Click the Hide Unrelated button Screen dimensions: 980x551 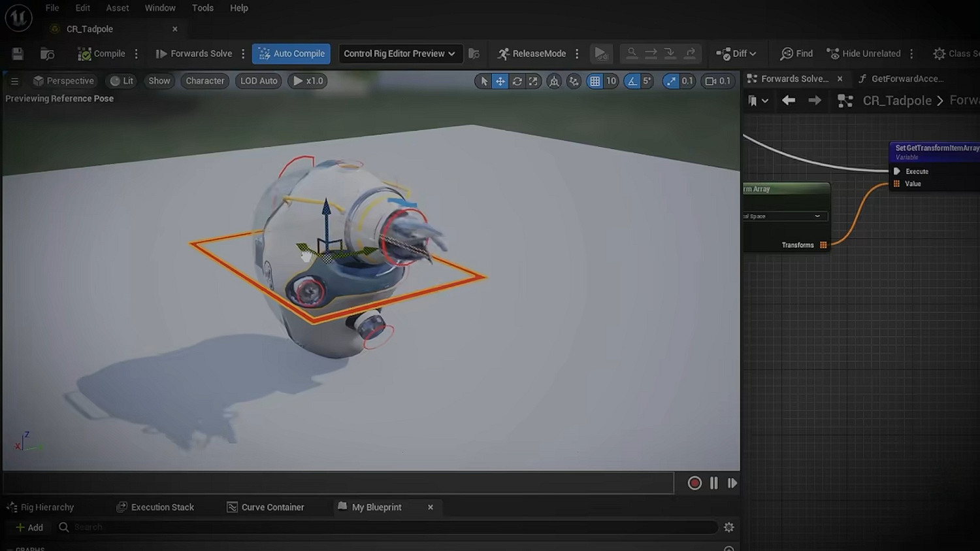pos(864,54)
